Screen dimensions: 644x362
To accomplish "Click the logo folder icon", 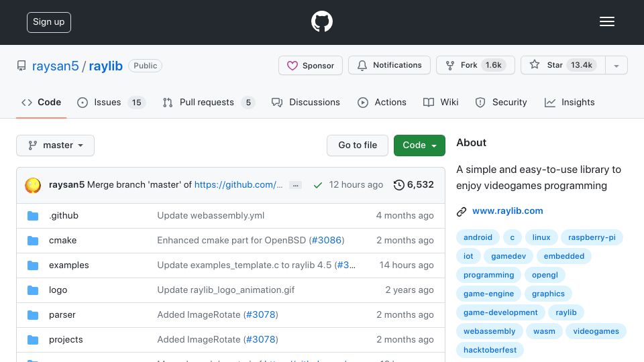I will click(x=33, y=290).
